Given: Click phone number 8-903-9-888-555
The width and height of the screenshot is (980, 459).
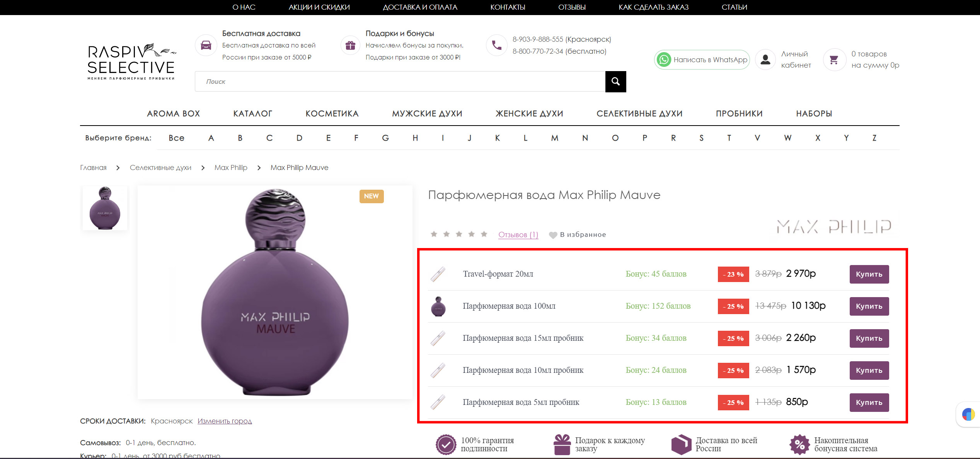Looking at the screenshot, I should pyautogui.click(x=538, y=39).
